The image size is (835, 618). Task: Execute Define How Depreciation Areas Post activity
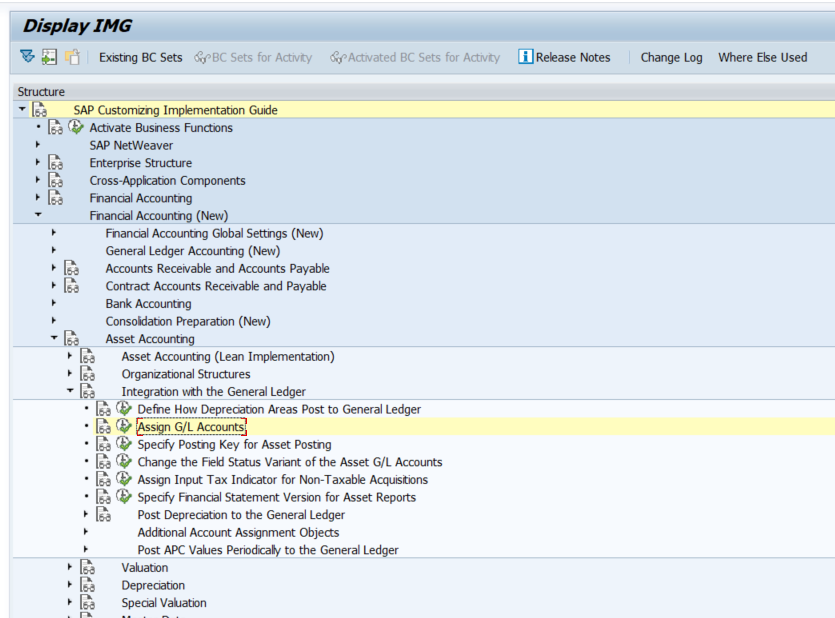[124, 408]
